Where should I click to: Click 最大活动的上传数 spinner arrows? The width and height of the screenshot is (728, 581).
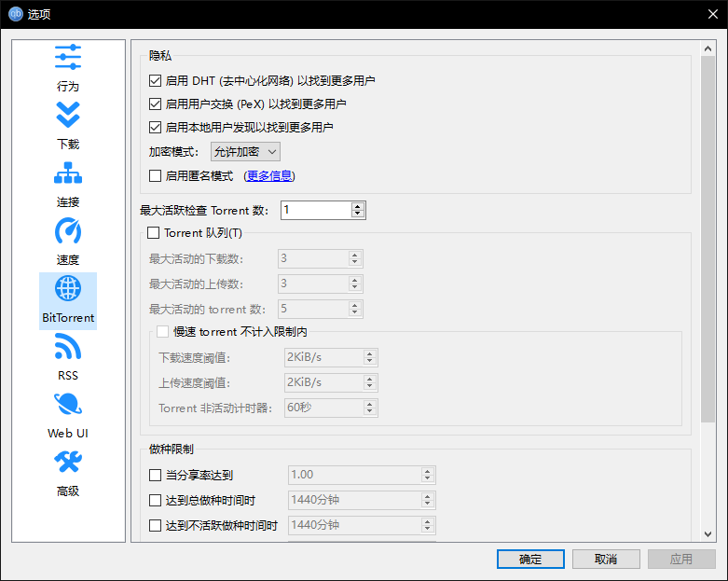coord(355,284)
